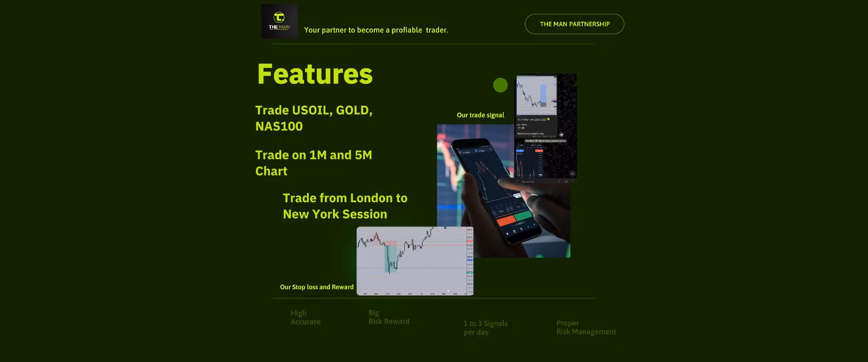The height and width of the screenshot is (362, 868).
Task: Click red sell button on phone image
Action: [506, 221]
